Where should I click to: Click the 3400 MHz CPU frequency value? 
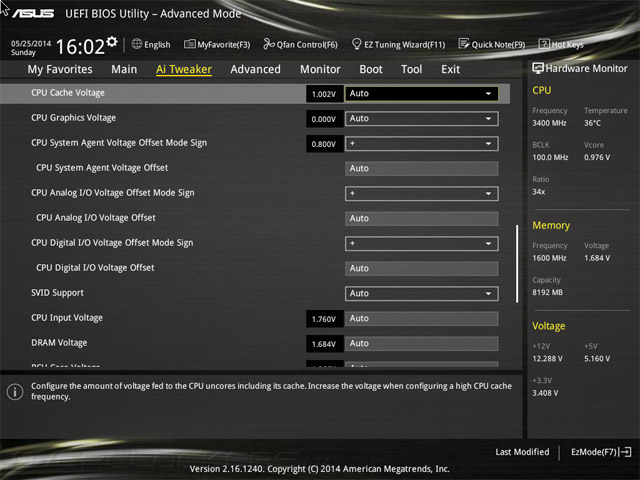(549, 123)
